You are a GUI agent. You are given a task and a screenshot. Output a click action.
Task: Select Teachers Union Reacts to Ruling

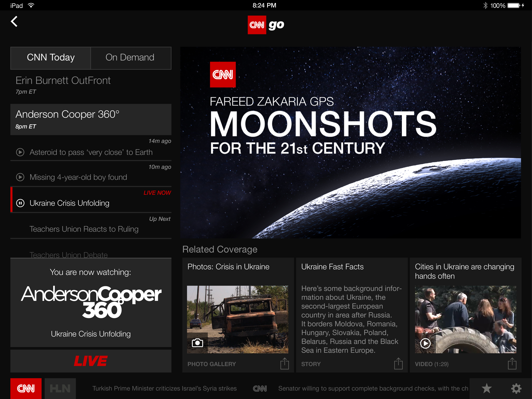[84, 229]
